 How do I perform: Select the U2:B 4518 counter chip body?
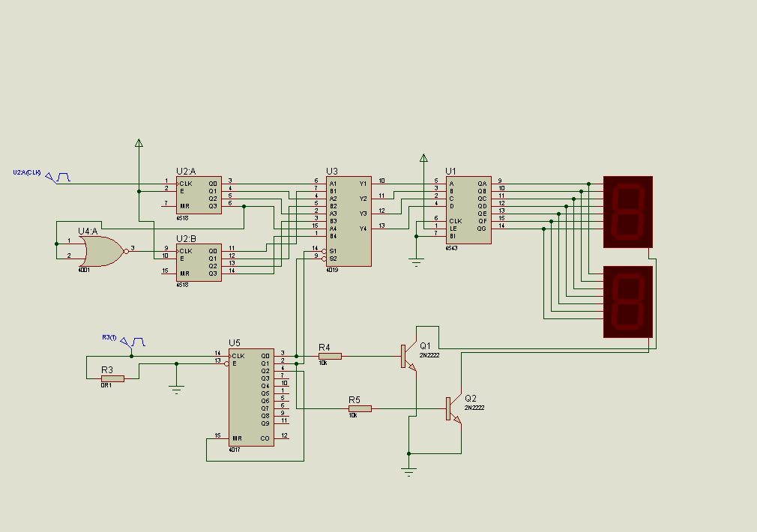[x=199, y=262]
